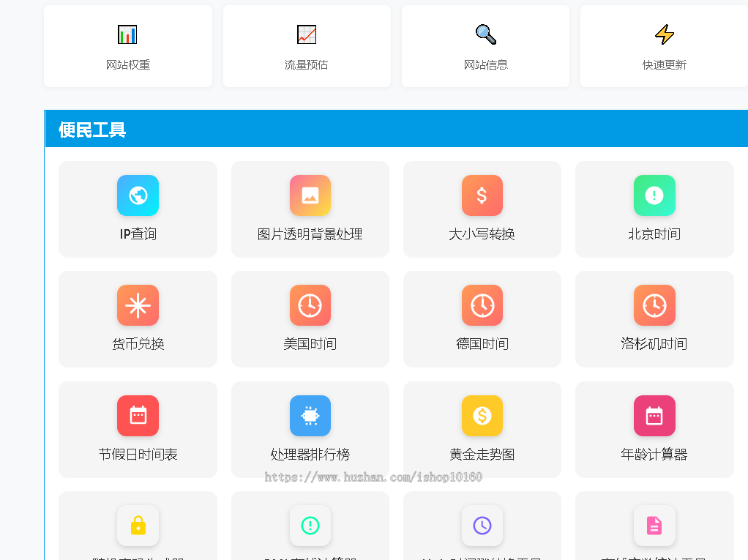748x560 pixels.
Task: Click the 北京时间 text label
Action: [654, 234]
